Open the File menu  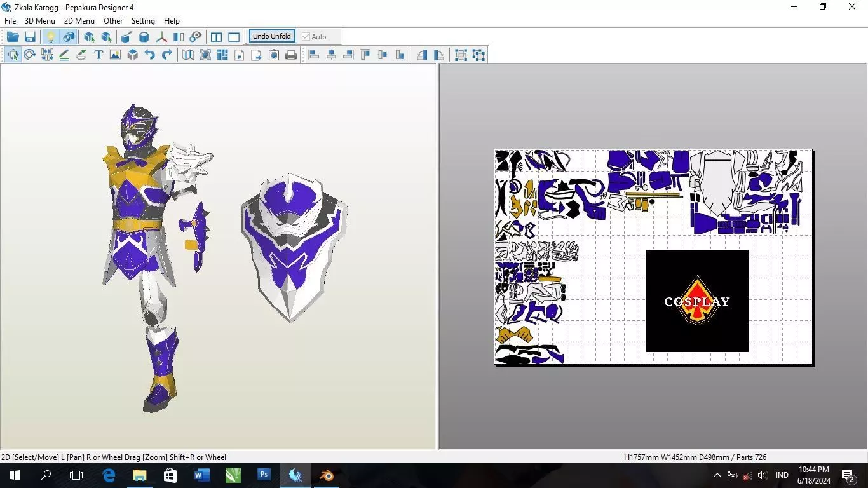[x=10, y=21]
